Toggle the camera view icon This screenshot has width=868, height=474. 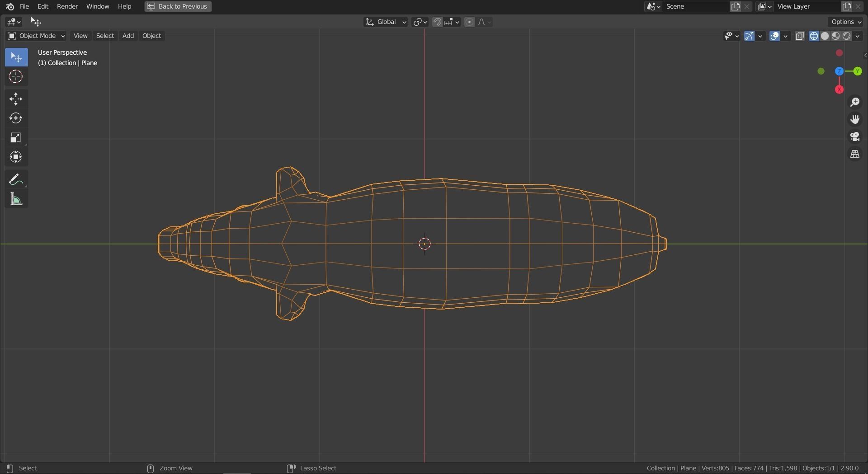[855, 136]
